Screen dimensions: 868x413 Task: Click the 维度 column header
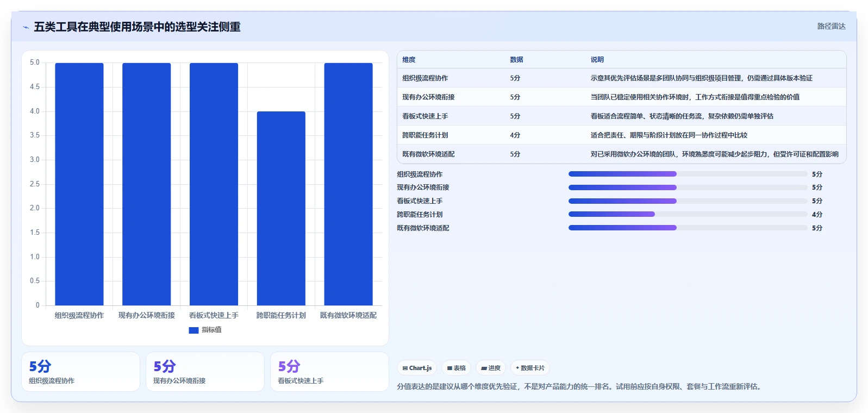coord(409,60)
